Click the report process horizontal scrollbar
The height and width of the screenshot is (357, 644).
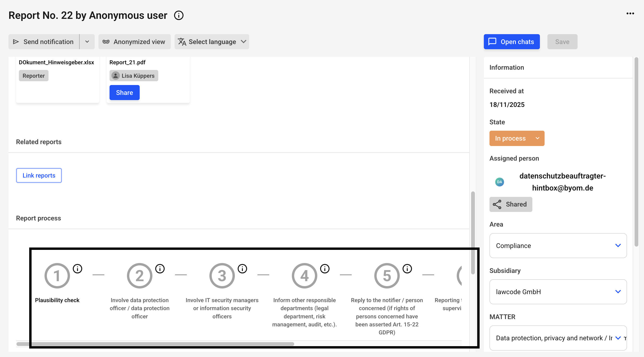coord(155,344)
